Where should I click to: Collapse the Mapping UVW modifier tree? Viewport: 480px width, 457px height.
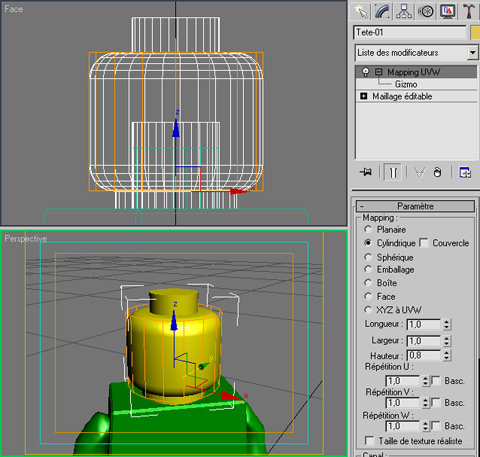point(378,72)
